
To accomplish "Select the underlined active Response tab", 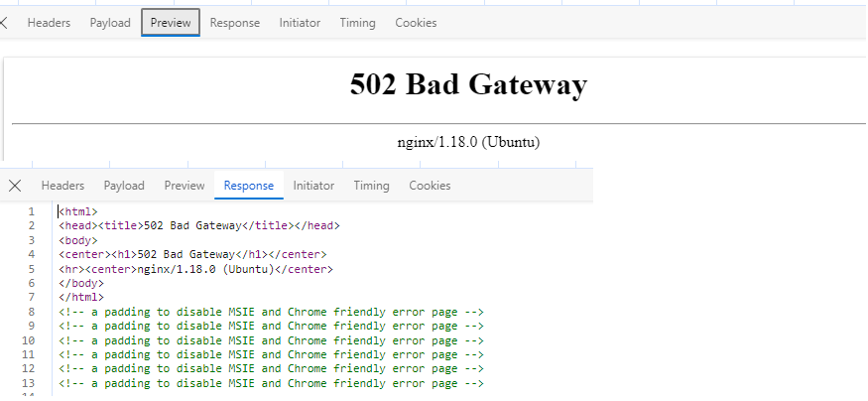I will tap(248, 186).
